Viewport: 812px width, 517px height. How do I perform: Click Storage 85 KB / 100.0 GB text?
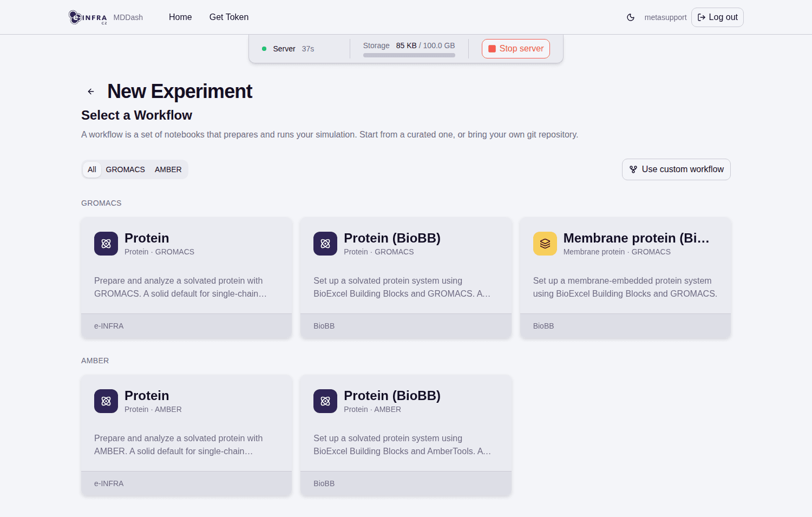tap(409, 45)
